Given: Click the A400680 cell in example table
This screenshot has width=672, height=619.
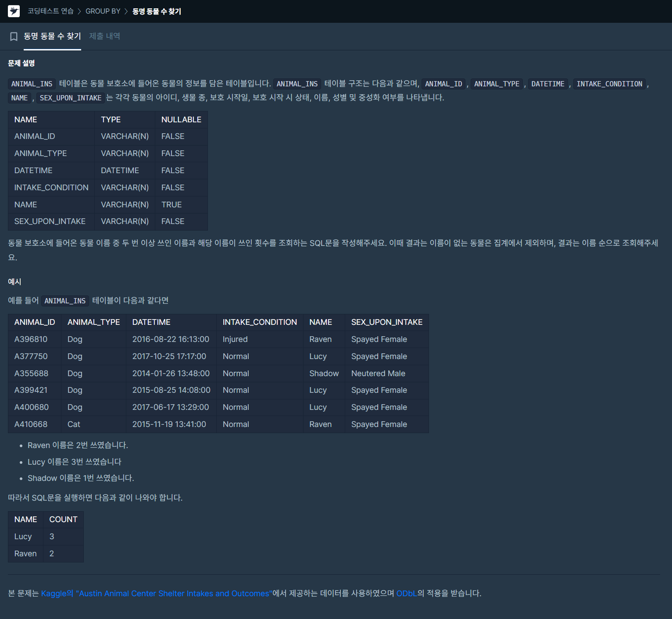Looking at the screenshot, I should tap(35, 407).
